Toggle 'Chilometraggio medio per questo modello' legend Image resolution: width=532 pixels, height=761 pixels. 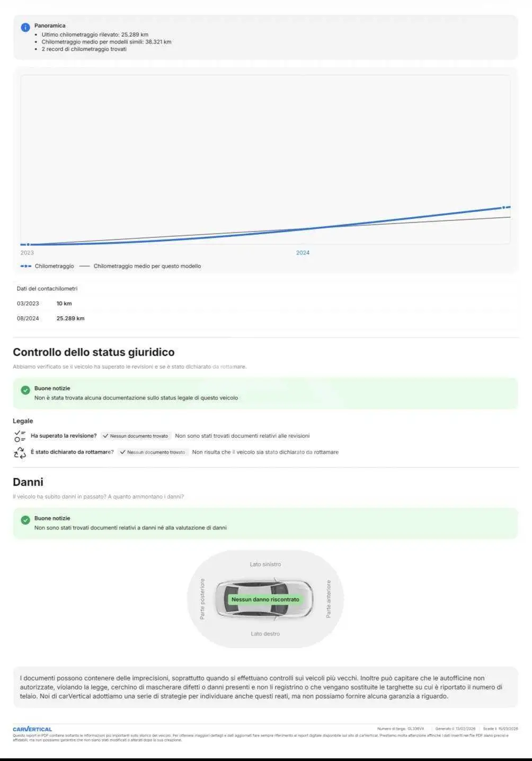tap(140, 266)
